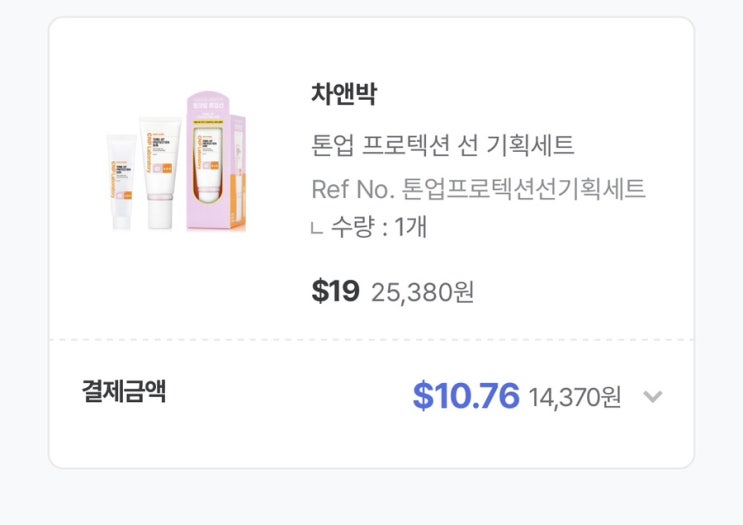
Task: Click the Ref No. product reference text
Action: (x=478, y=188)
